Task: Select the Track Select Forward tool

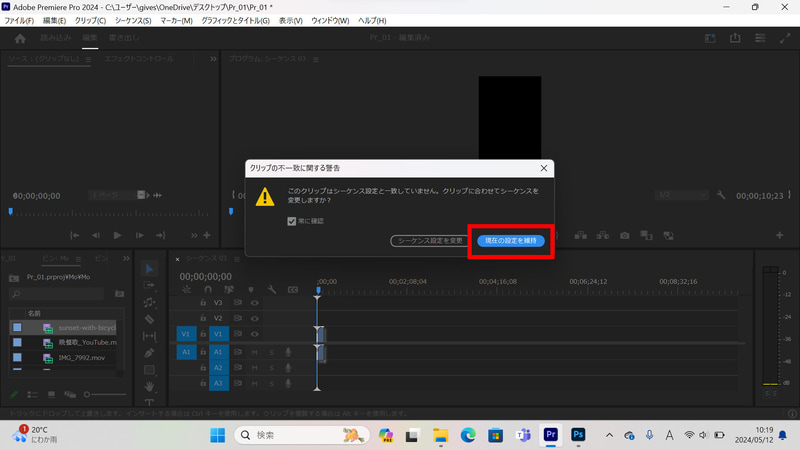Action: click(x=149, y=285)
